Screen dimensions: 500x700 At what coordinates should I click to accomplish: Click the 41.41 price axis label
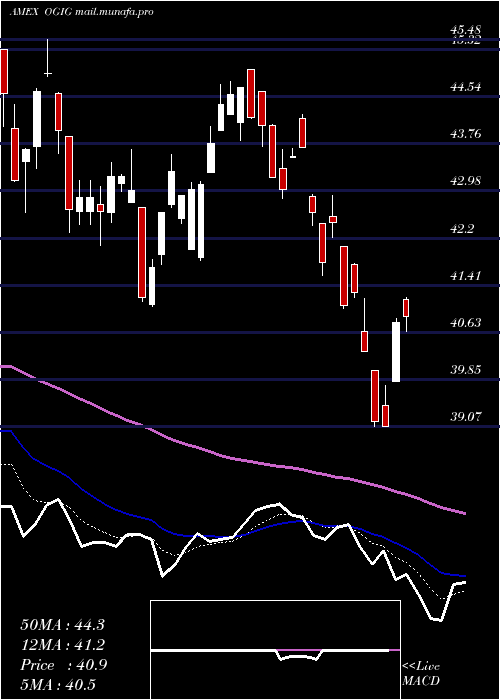point(466,275)
